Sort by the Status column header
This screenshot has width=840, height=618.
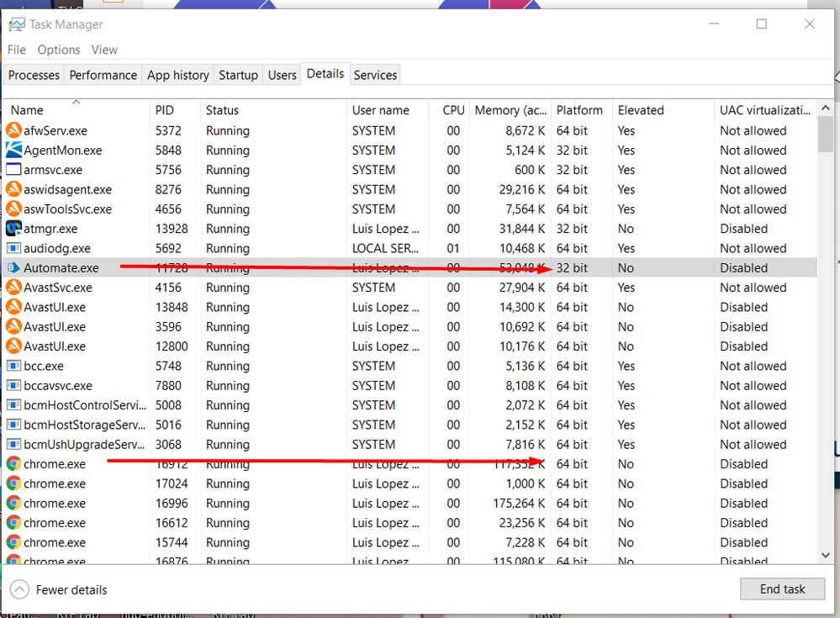pyautogui.click(x=273, y=110)
